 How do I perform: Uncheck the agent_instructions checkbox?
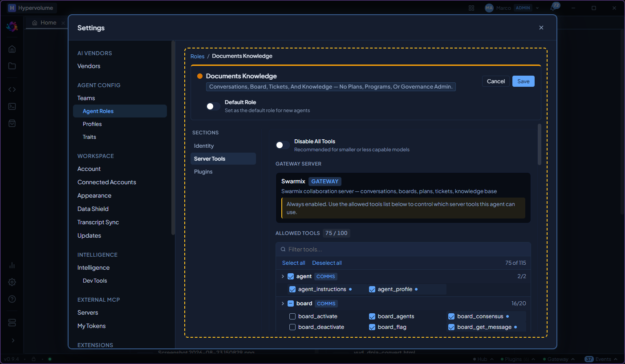point(292,289)
